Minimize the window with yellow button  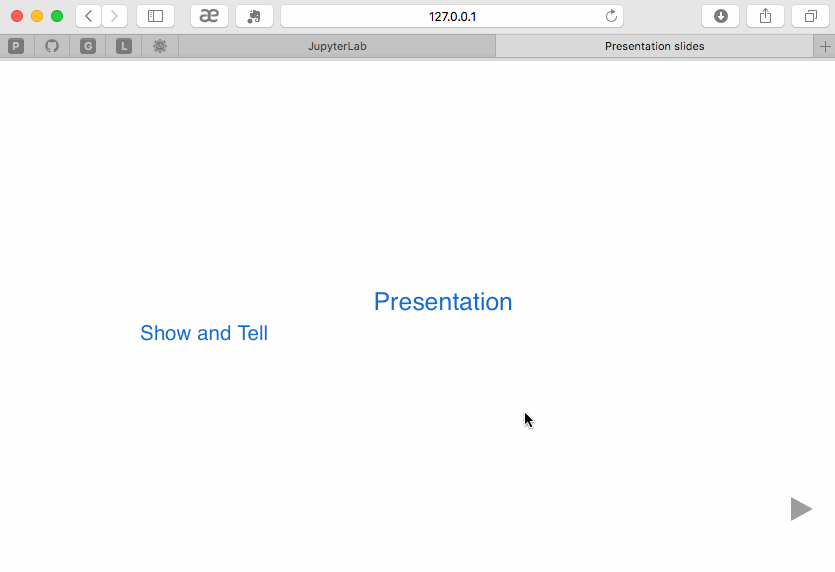[x=37, y=16]
